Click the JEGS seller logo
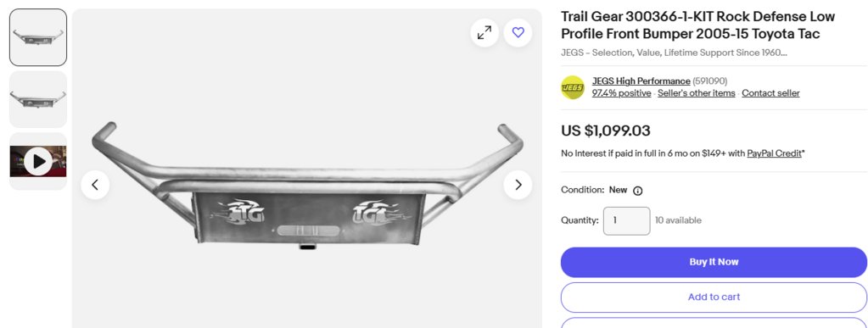 point(573,87)
